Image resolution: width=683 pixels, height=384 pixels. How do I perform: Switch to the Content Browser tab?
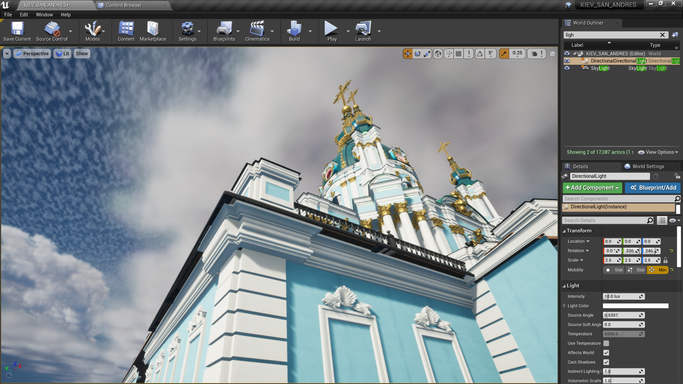point(123,5)
